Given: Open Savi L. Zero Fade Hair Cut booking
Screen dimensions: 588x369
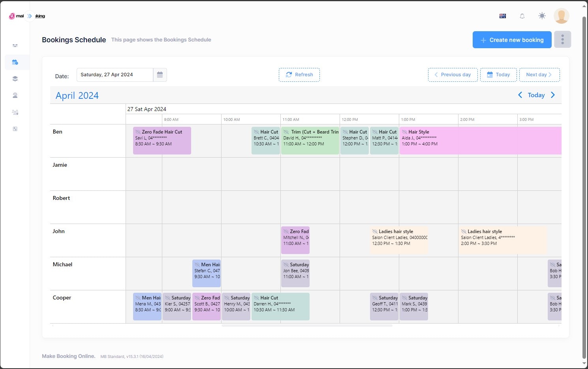Looking at the screenshot, I should (x=162, y=141).
